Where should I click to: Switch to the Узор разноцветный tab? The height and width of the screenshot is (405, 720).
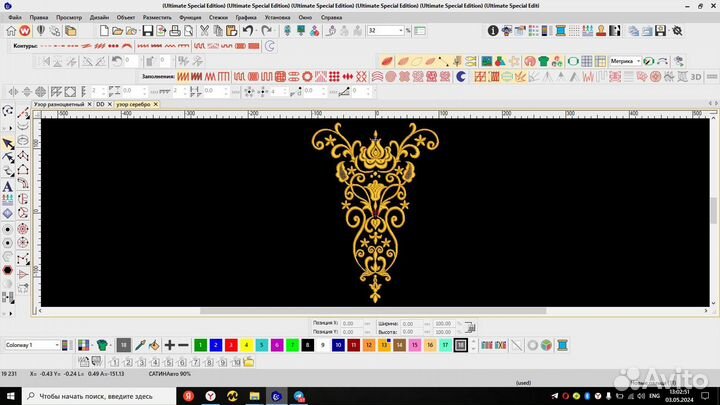58,104
